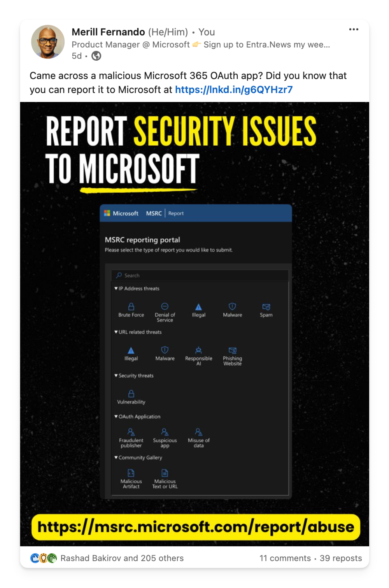Open Rashad Bakirov and 205 others reactions

[122, 558]
